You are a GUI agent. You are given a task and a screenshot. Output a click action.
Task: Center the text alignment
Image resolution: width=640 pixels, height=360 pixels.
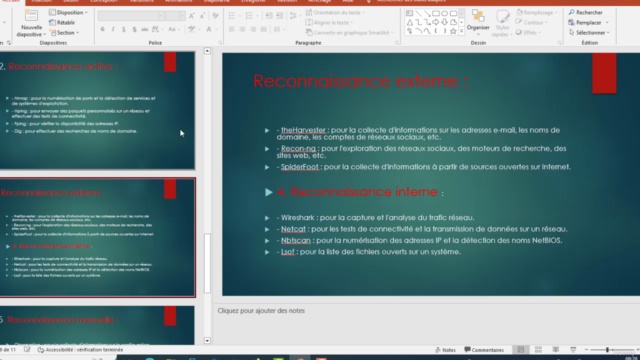(242, 29)
